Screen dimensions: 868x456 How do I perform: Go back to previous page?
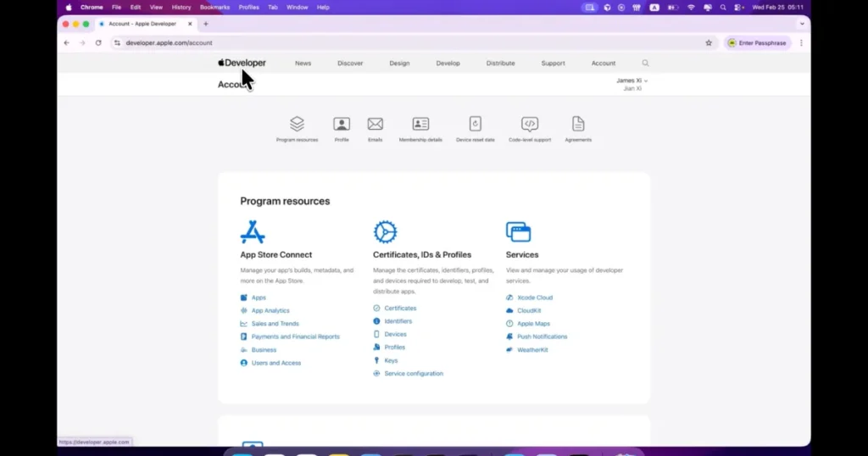click(x=66, y=42)
